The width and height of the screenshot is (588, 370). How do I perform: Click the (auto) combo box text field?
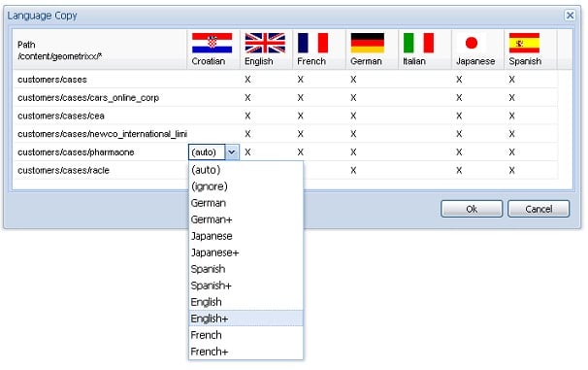point(207,152)
